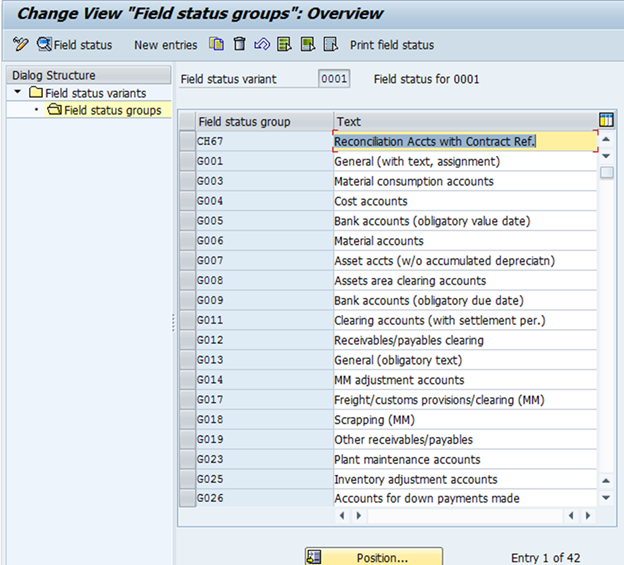Screen dimensions: 624x565
Task: Click the 'Cost accounts' text cell
Action: [465, 201]
